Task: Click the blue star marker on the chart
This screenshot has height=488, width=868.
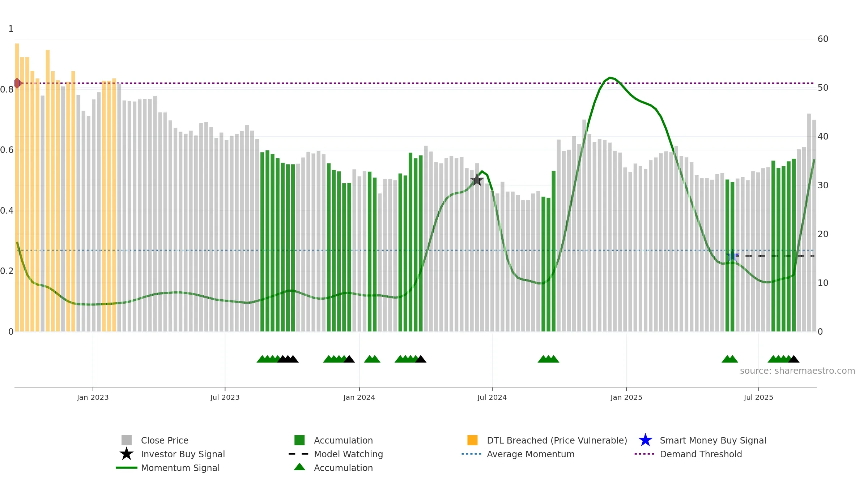Action: (x=732, y=256)
